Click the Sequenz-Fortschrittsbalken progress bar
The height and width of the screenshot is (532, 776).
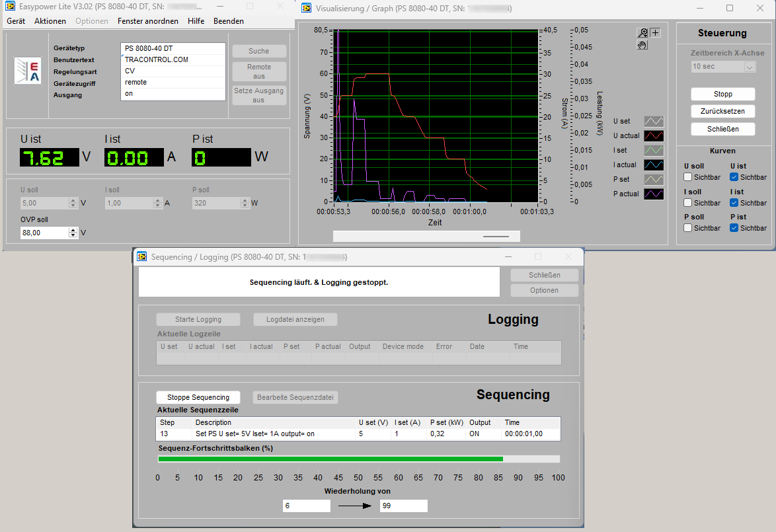[x=359, y=459]
